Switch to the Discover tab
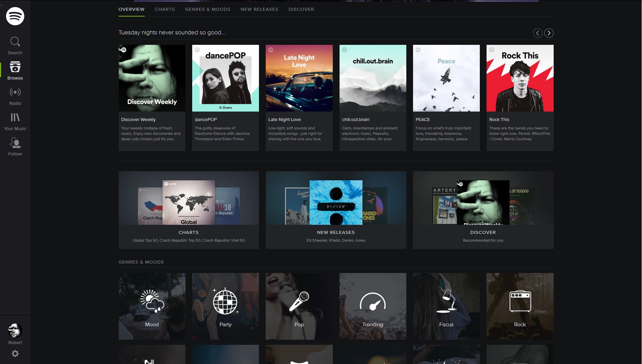 [301, 9]
